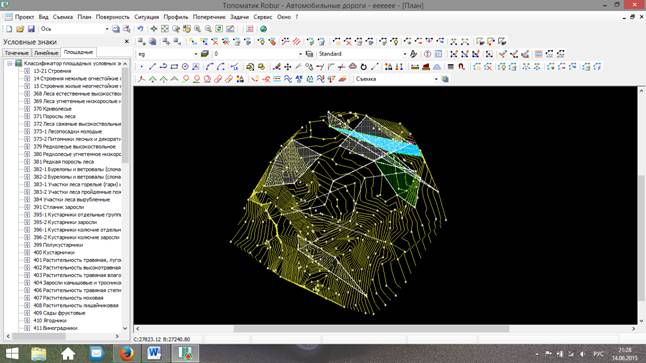Image resolution: width=646 pixels, height=363 pixels.
Task: Select the Pan view tool in the toolbar
Action: 154,29
